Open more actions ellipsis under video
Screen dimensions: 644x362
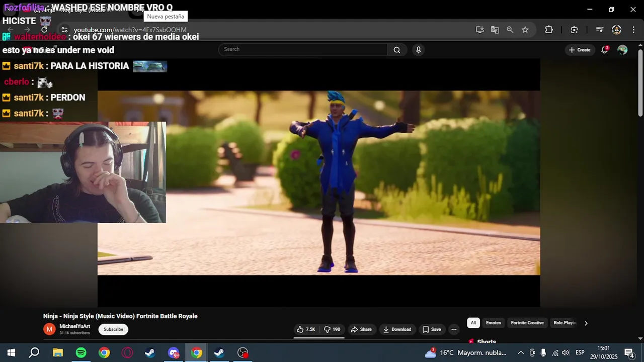454,329
